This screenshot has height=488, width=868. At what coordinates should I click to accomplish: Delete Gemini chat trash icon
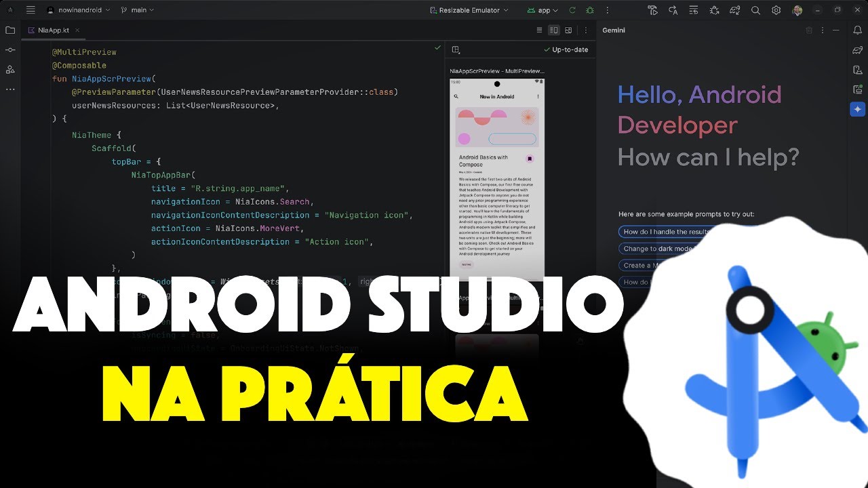808,30
